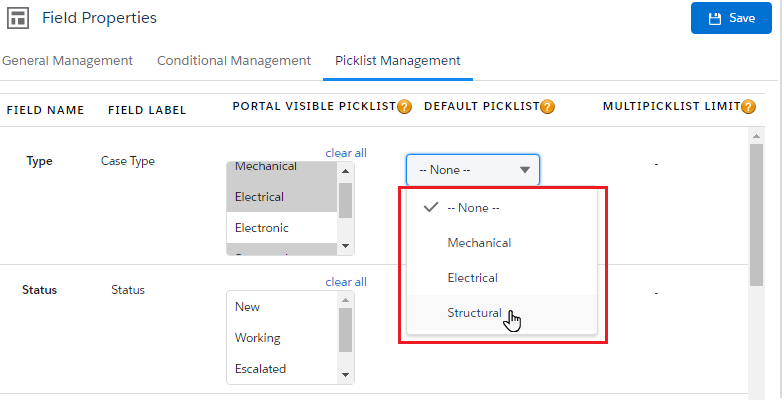The height and width of the screenshot is (401, 784).
Task: Click help icon beside Multipicklist Limit
Action: [x=748, y=107]
